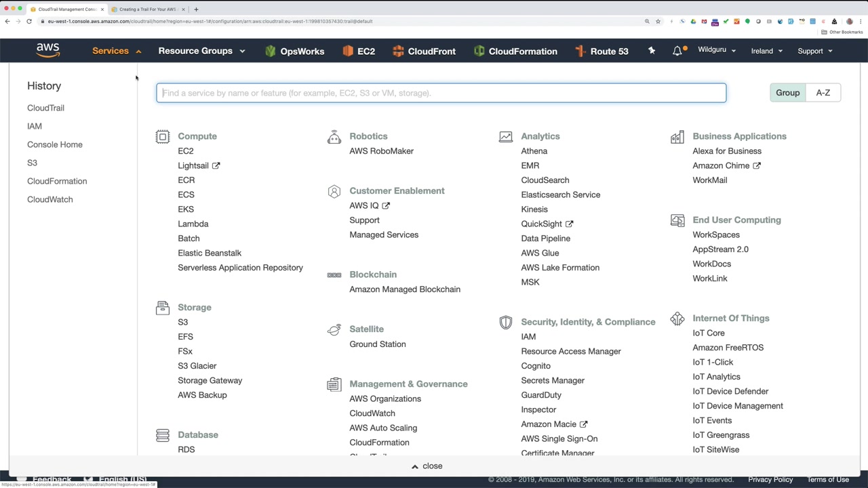Image resolution: width=868 pixels, height=488 pixels.
Task: Focus the find a service search box
Action: tap(441, 93)
